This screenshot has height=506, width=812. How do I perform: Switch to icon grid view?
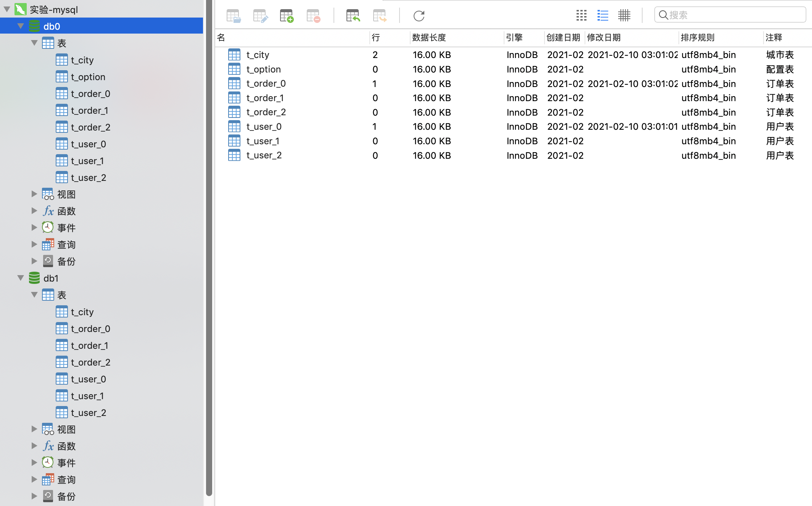pyautogui.click(x=581, y=15)
